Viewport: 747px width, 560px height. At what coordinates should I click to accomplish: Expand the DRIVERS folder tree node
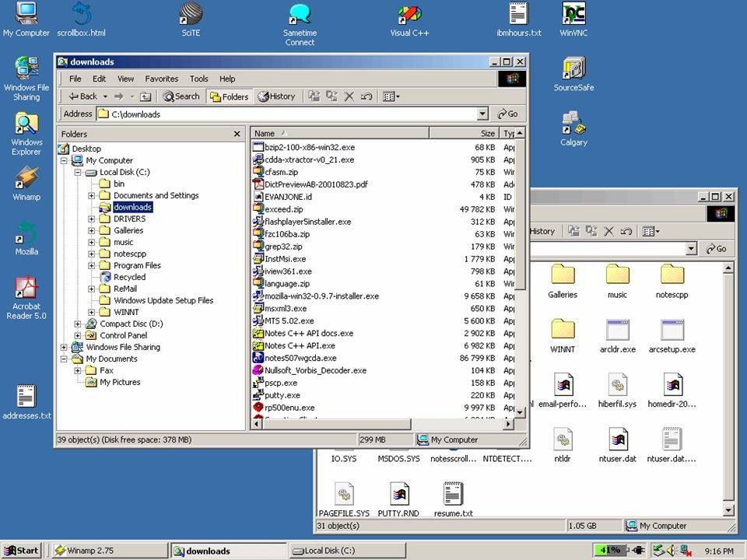(91, 219)
